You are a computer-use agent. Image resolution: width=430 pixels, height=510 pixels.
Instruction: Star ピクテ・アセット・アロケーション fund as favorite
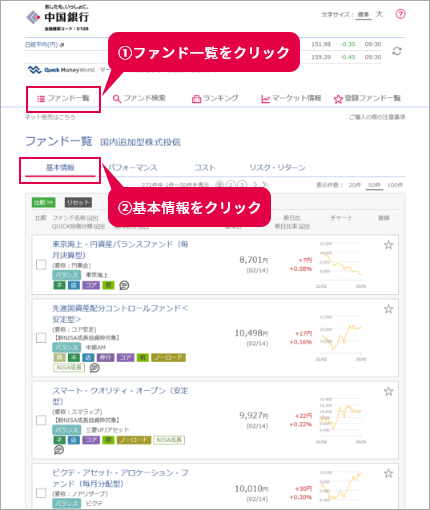pos(388,474)
